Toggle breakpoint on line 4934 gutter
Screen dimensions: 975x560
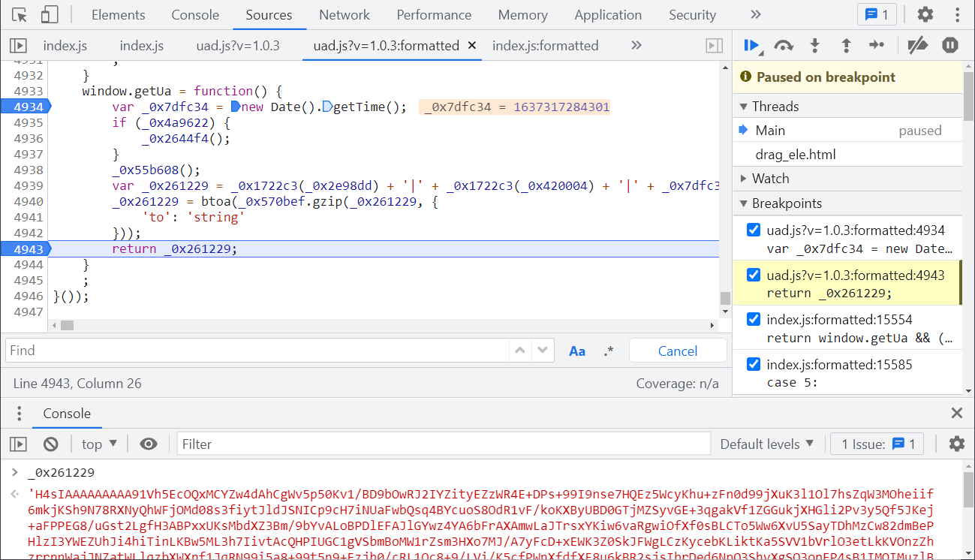[25, 107]
